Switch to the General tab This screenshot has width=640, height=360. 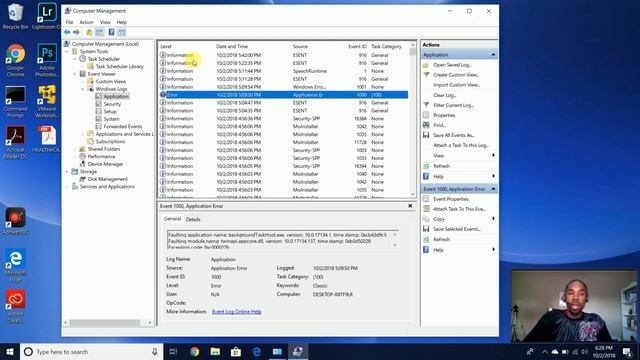tap(172, 219)
